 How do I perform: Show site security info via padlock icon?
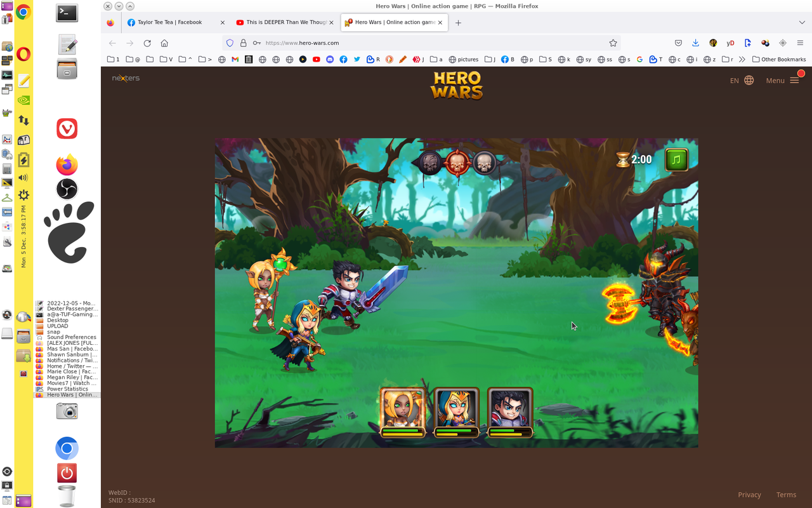pos(243,43)
